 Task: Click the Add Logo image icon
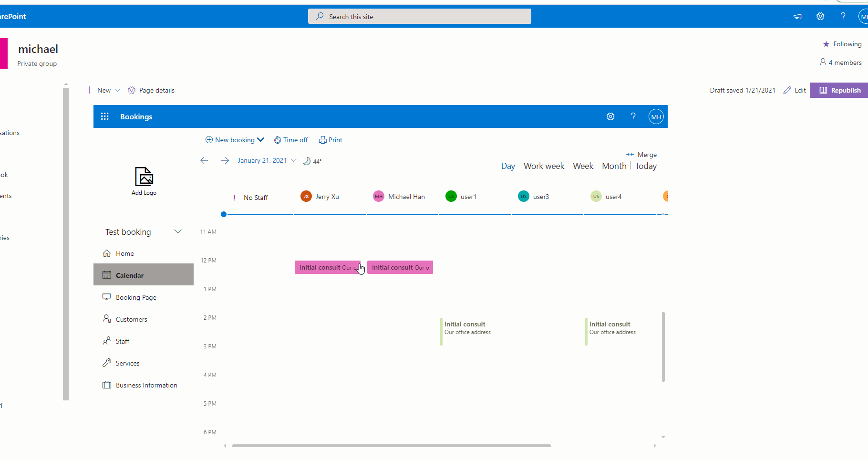pos(144,177)
